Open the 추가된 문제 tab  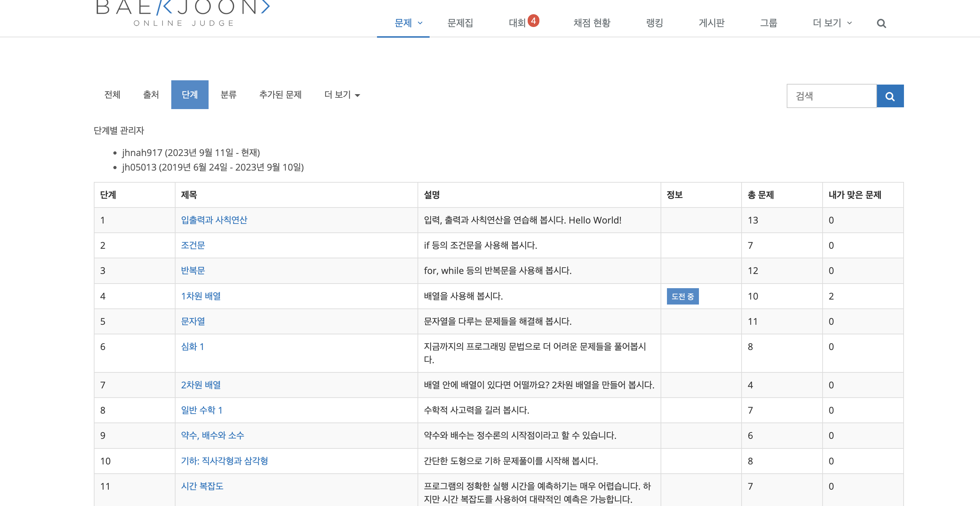pos(280,95)
